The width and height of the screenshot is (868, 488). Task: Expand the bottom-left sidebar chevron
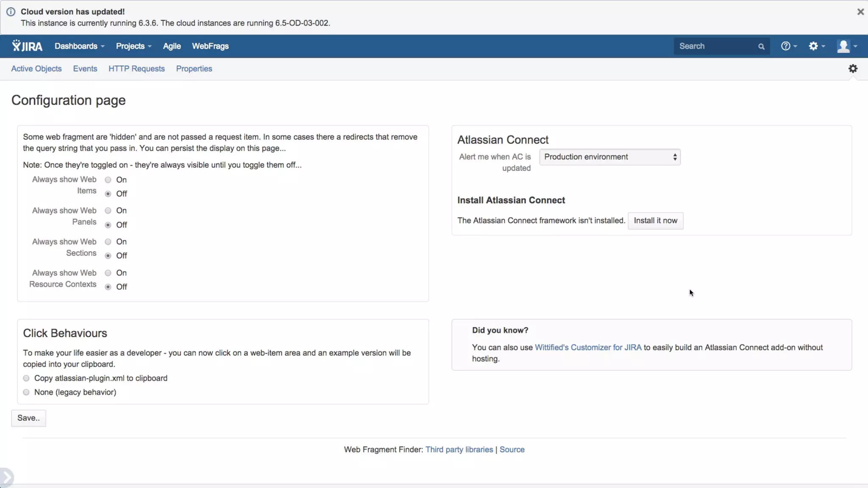tap(6, 477)
